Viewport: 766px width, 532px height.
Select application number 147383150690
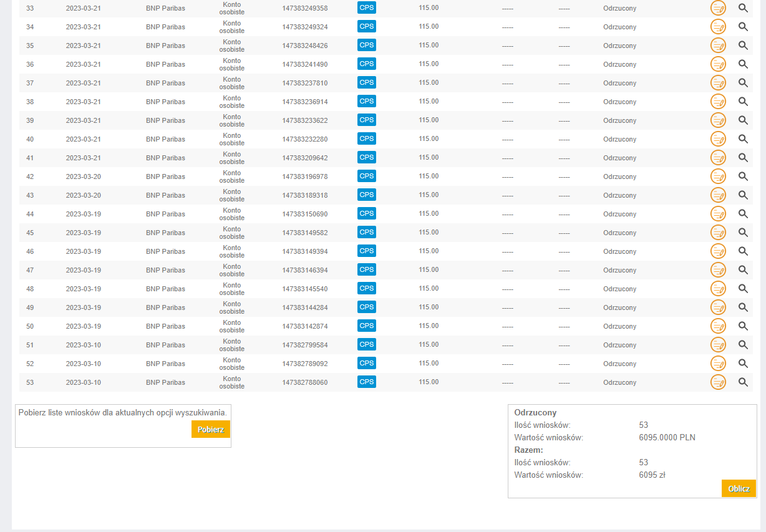pyautogui.click(x=304, y=214)
